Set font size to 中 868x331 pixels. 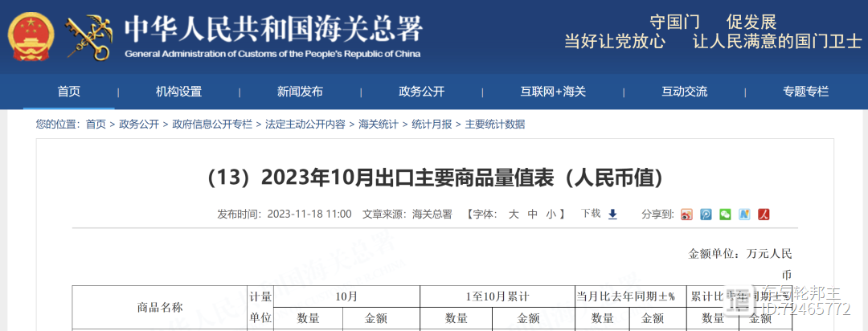point(533,215)
